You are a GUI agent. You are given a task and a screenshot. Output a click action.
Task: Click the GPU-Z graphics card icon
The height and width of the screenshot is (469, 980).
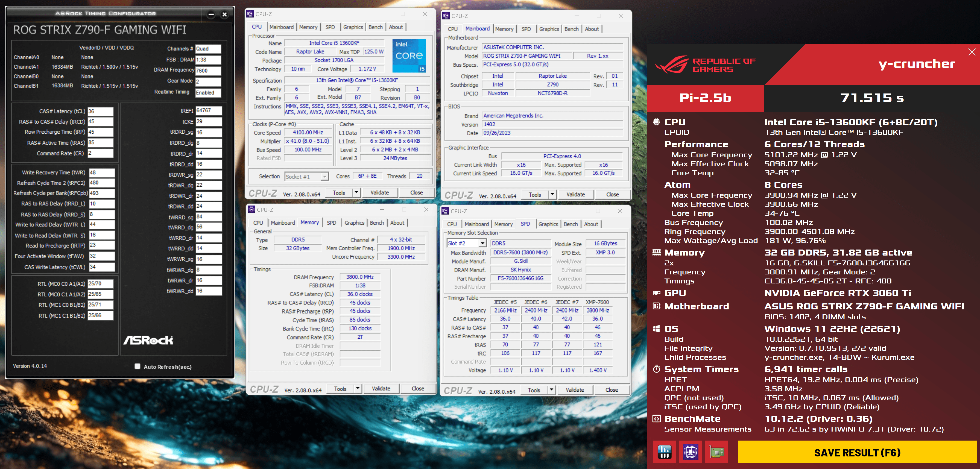pos(716,452)
